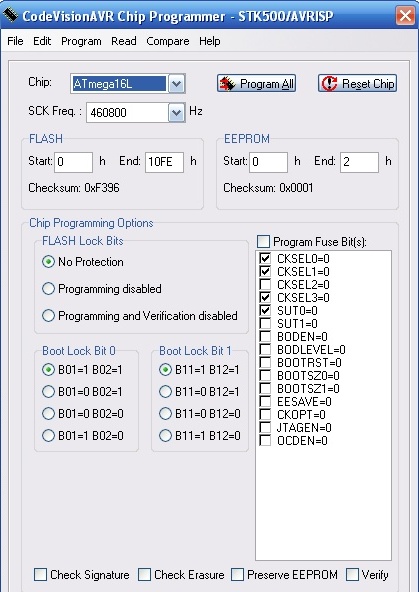Click the EEPROM End field showing 2
Screen dimensions: 419x592
(x=359, y=162)
